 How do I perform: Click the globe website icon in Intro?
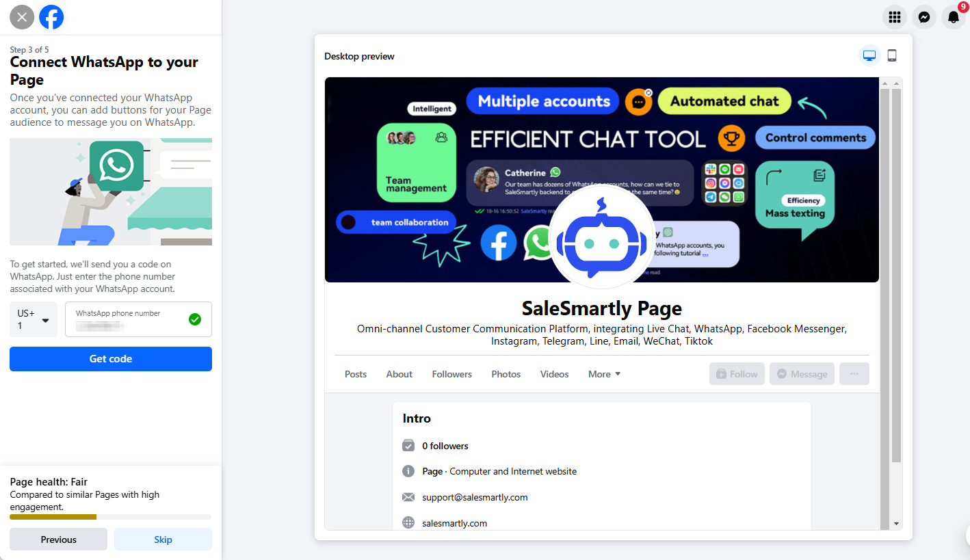coord(408,523)
